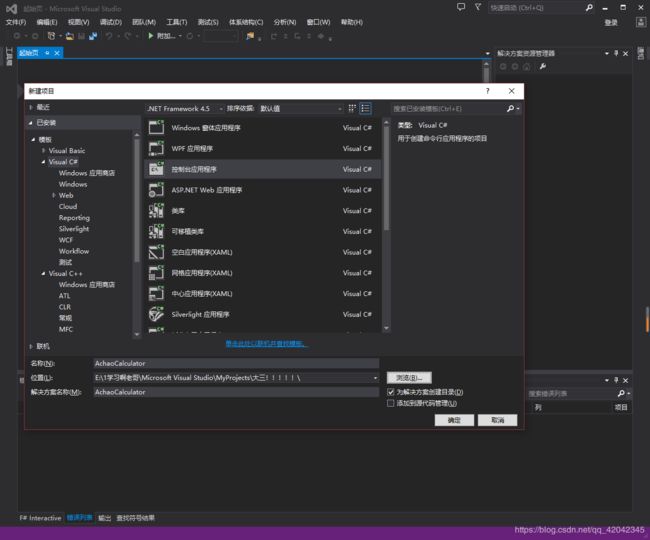Click the 名称 field containing AchaoCalculator
This screenshot has width=650, height=540.
tap(236, 363)
